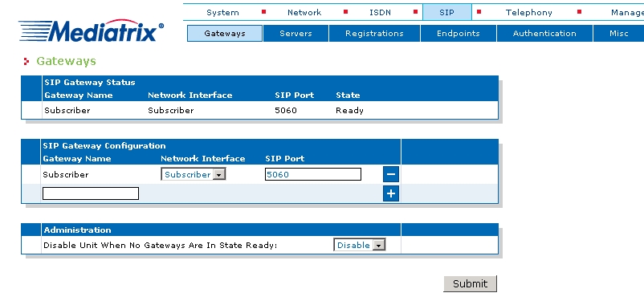Open the Disable Unit dropdown
Screen dimensions: 644x297
point(360,246)
